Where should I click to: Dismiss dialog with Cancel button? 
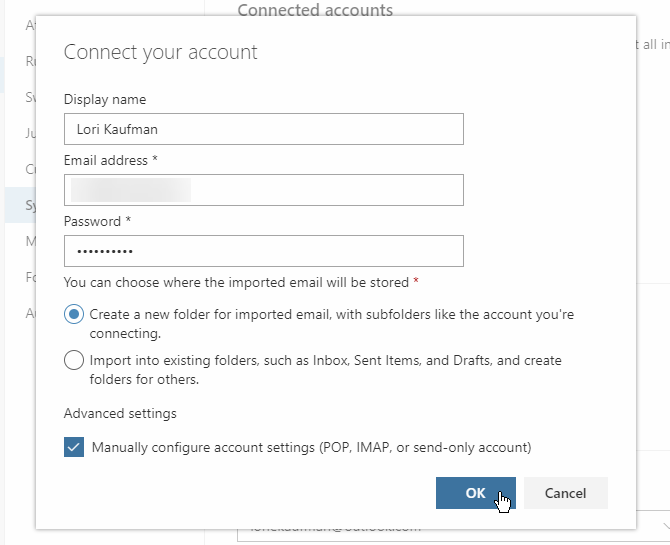tap(565, 493)
